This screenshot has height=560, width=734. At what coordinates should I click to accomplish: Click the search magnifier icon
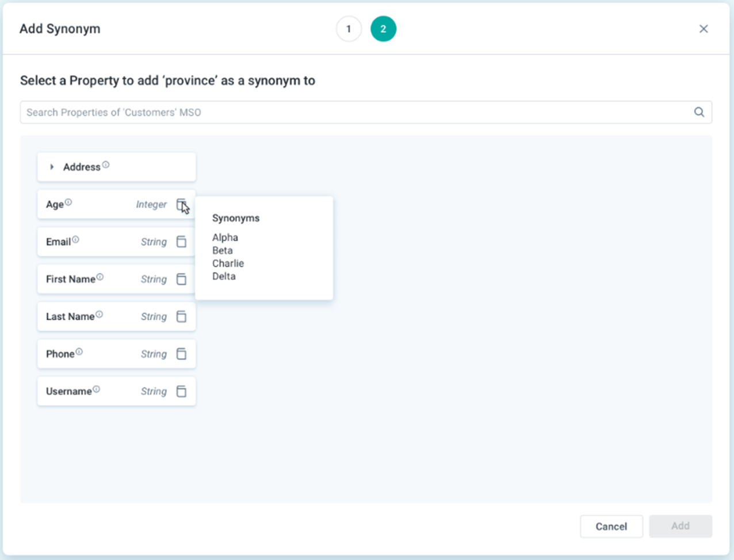[699, 112]
